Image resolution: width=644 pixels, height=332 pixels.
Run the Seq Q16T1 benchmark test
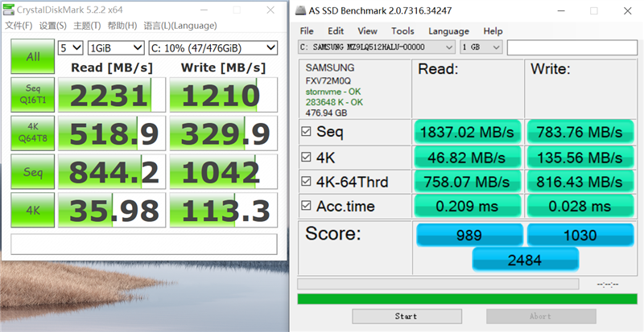[x=33, y=94]
